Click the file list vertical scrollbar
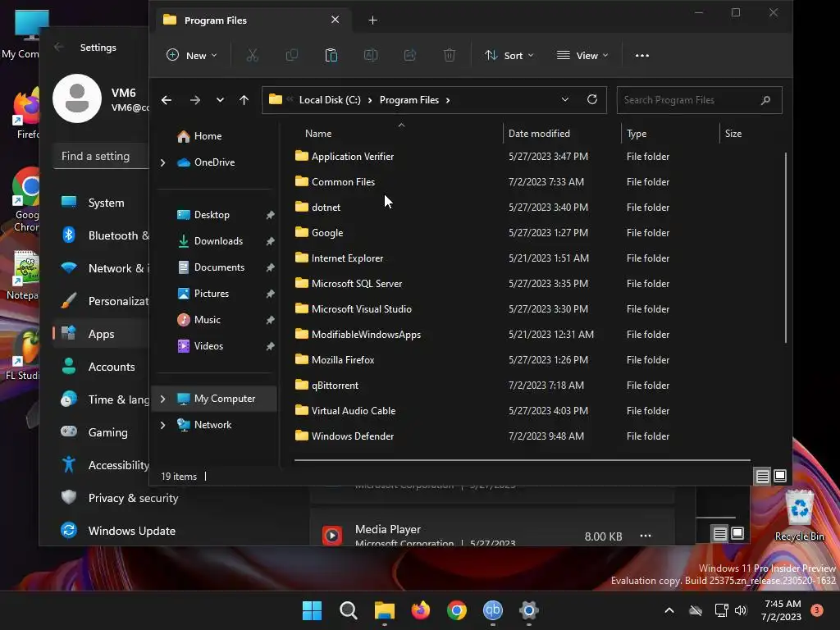The height and width of the screenshot is (630, 840). coord(786,248)
